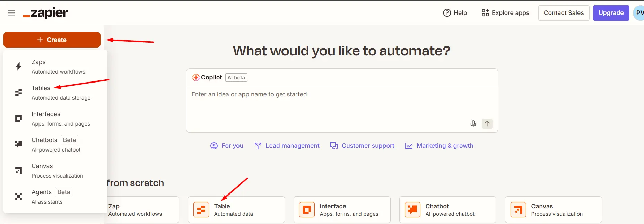Click the Copilot logo icon
This screenshot has width=644, height=224.
[196, 78]
